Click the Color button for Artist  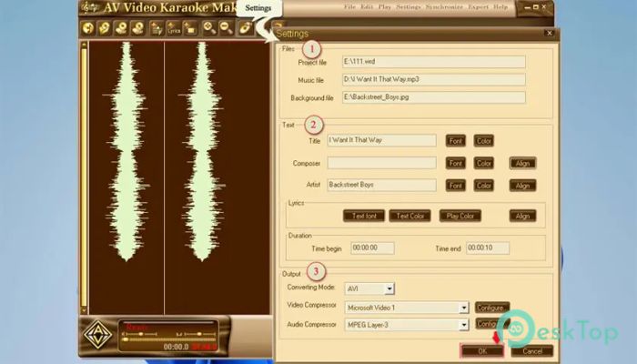coord(483,186)
